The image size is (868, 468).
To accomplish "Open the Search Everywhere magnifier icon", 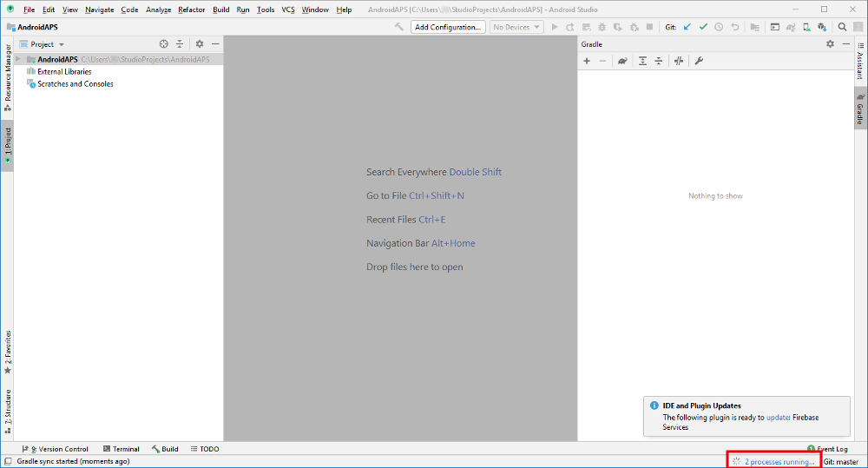I will point(842,27).
